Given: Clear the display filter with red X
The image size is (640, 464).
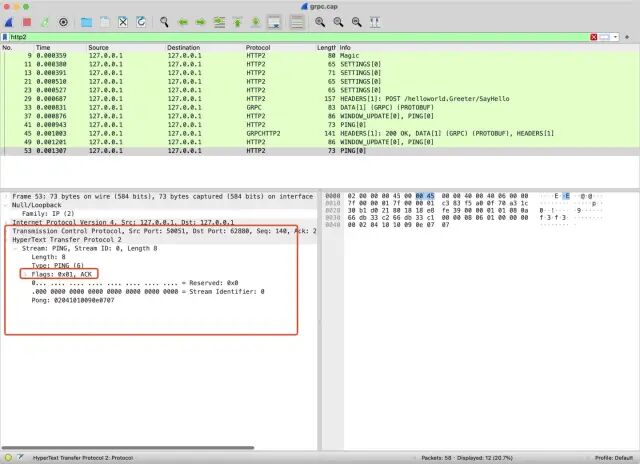Looking at the screenshot, I should [594, 37].
